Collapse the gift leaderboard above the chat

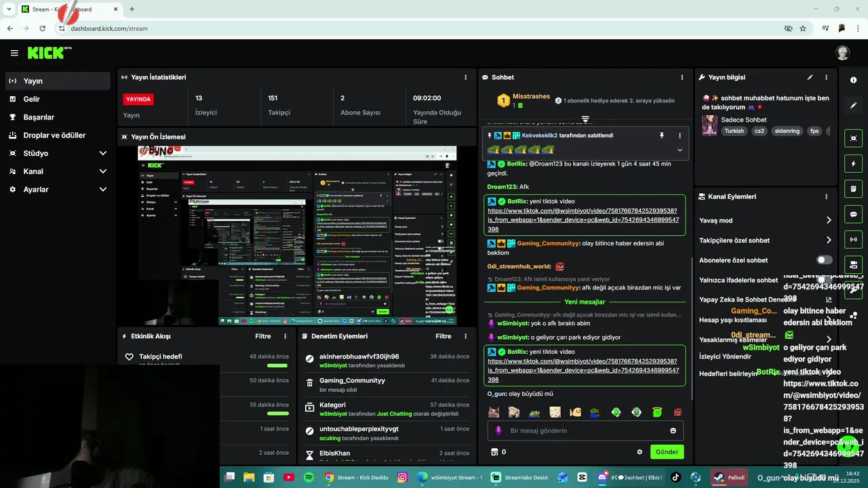[585, 119]
